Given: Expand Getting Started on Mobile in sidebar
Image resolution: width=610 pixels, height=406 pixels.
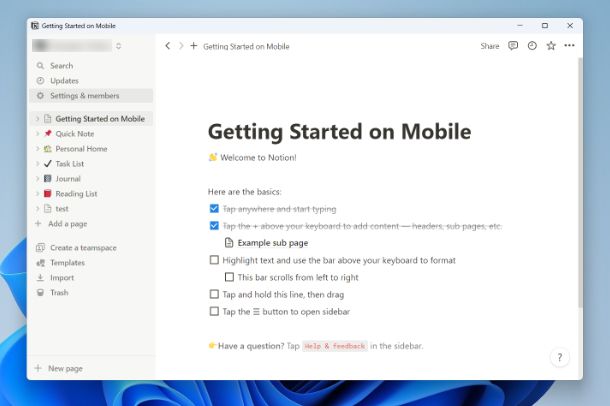Looking at the screenshot, I should (37, 119).
